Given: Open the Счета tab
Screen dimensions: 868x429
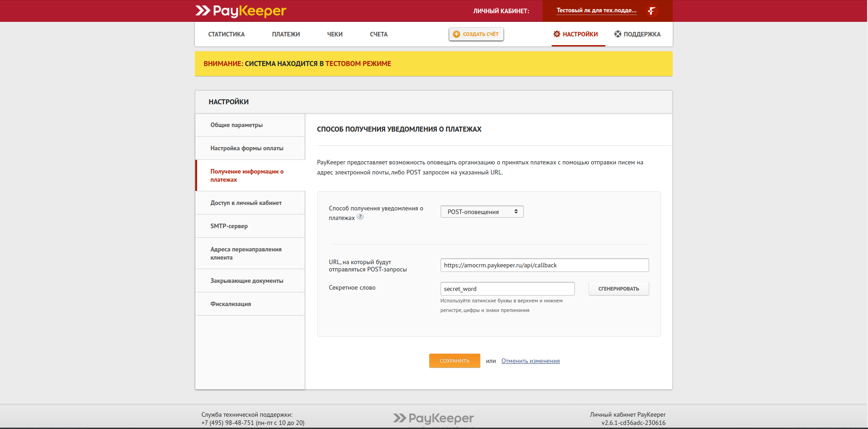Looking at the screenshot, I should pos(378,34).
